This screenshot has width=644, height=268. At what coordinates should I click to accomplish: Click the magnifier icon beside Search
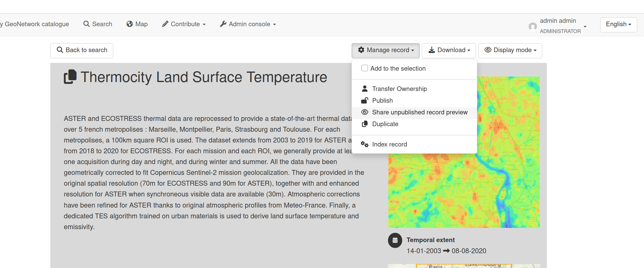[x=86, y=24]
